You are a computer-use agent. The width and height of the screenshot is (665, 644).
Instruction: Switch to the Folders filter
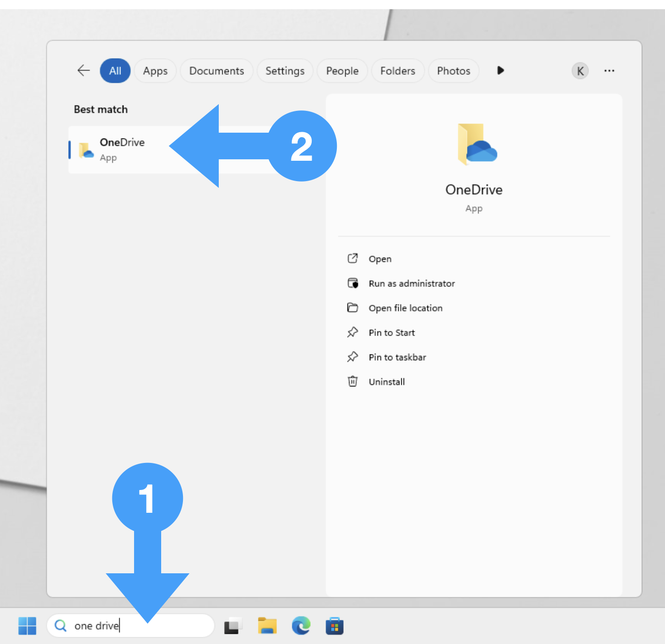397,71
